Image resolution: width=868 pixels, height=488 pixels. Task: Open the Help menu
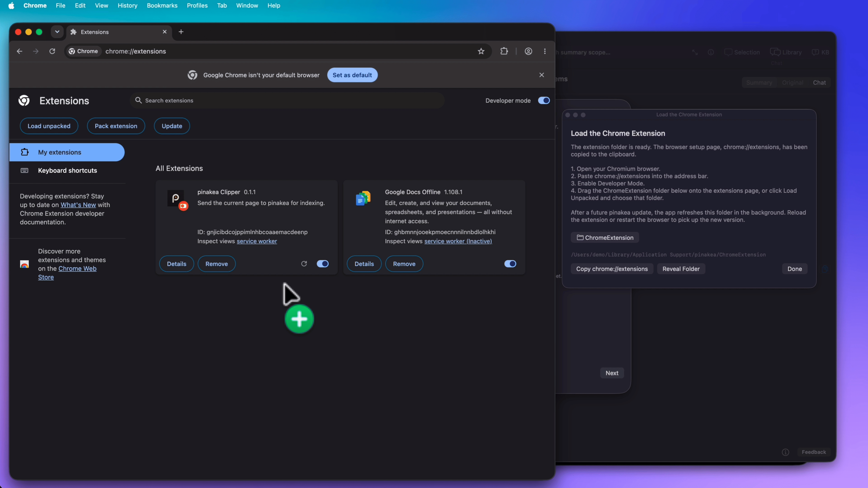274,5
